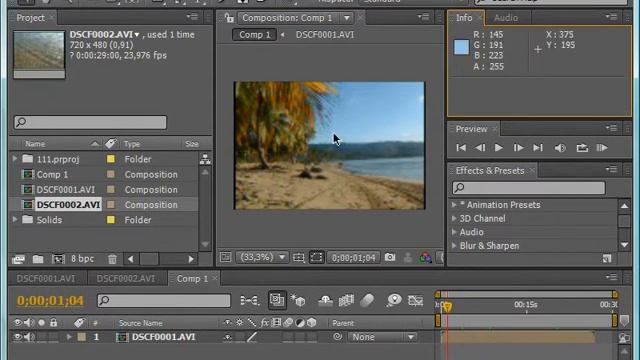Open Info panel options menu
This screenshot has height=360, width=640.
pos(611,17)
